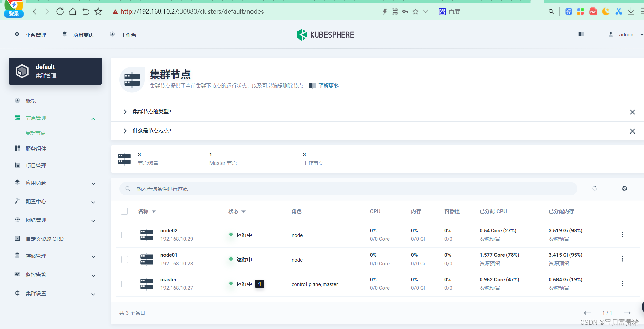
Task: Click the 登录 browser login button
Action: (14, 14)
